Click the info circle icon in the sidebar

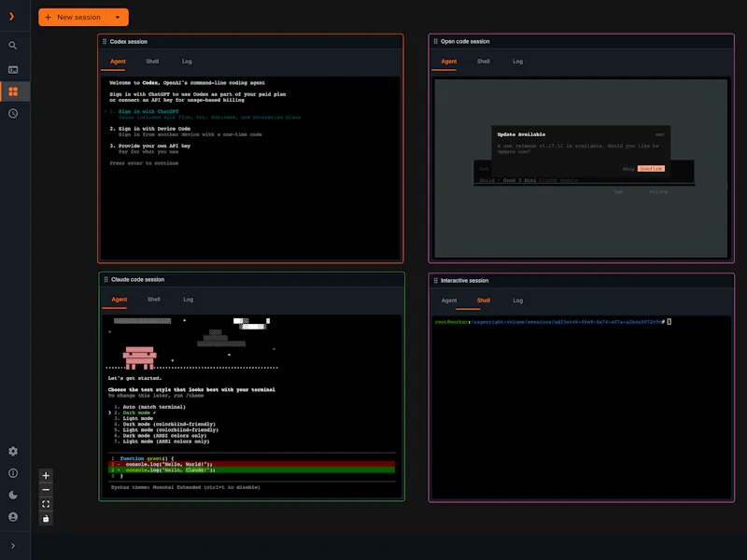point(13,473)
